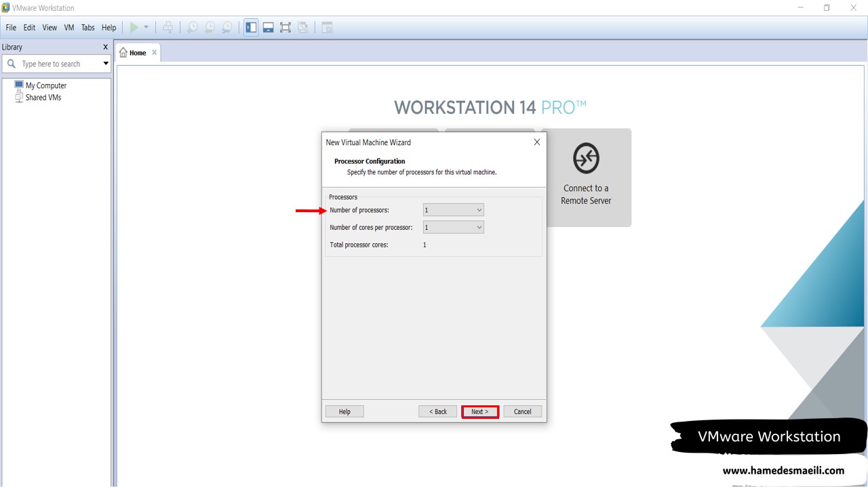Image resolution: width=868 pixels, height=488 pixels.
Task: Click the green Power On play icon
Action: point(134,28)
